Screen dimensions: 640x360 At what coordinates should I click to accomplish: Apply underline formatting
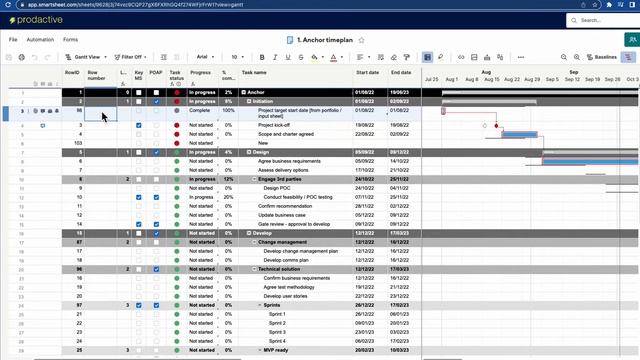click(288, 58)
